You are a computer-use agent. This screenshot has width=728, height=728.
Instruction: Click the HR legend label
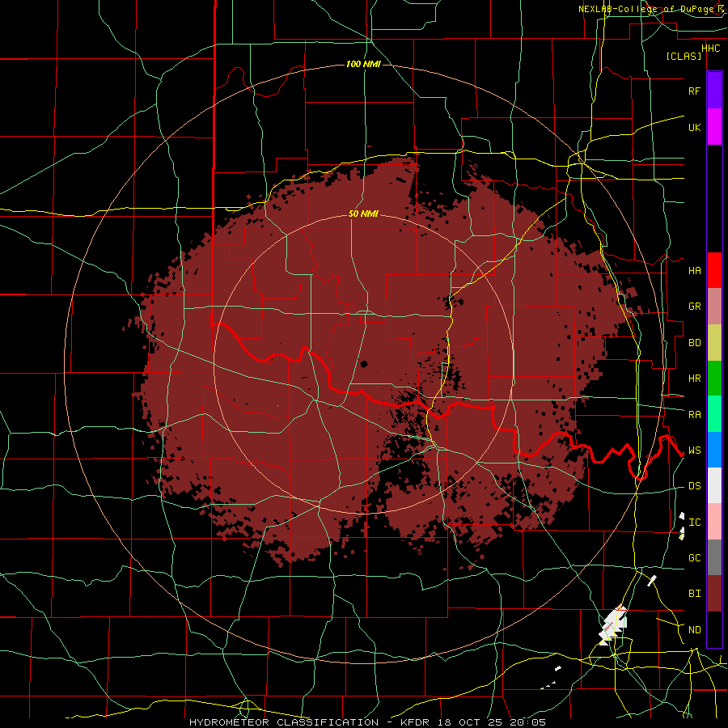[x=694, y=379]
